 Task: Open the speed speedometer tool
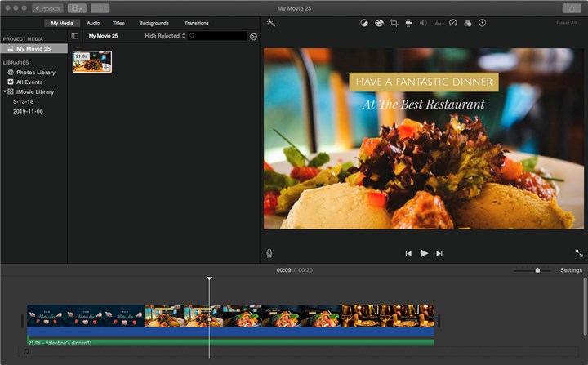click(x=452, y=23)
